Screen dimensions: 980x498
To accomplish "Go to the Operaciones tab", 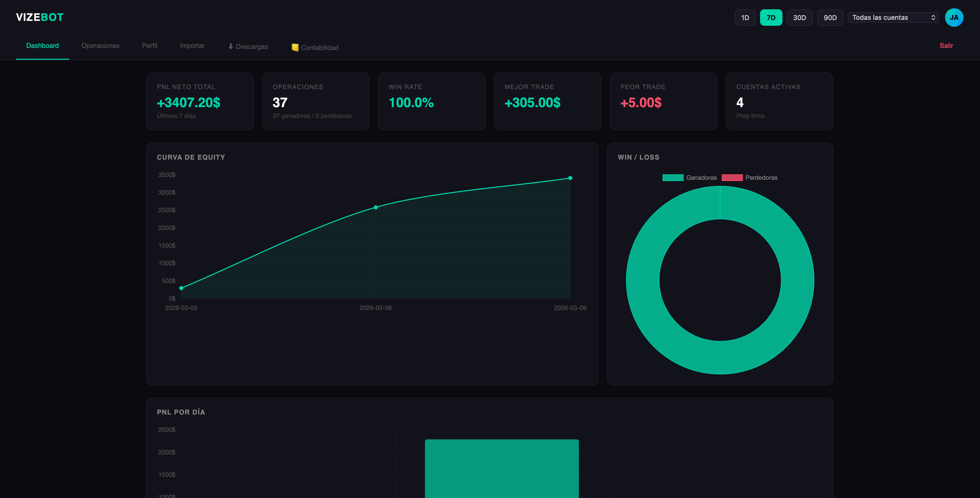I will tap(100, 46).
